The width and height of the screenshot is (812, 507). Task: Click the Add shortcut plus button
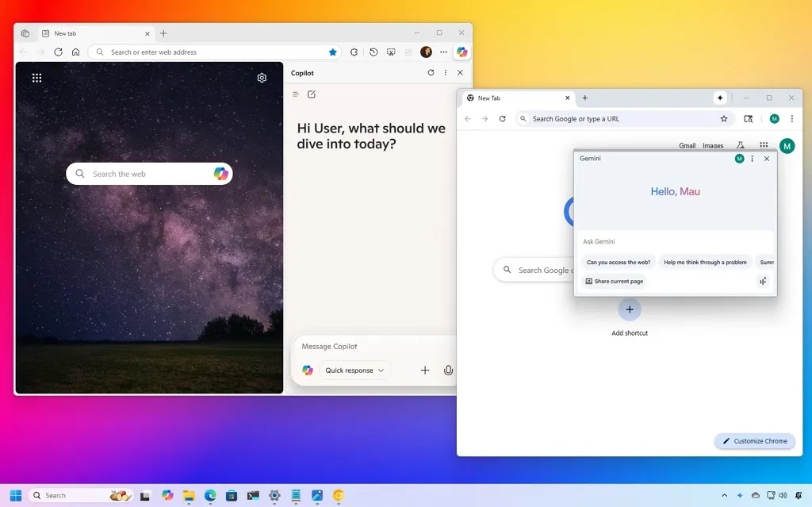630,309
